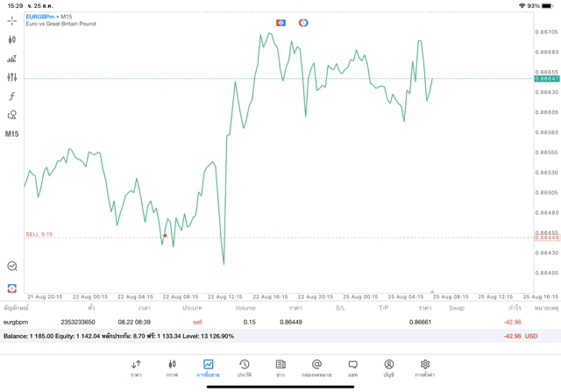561x392 pixels.
Task: Open the ข่าว news tab
Action: coord(280,367)
